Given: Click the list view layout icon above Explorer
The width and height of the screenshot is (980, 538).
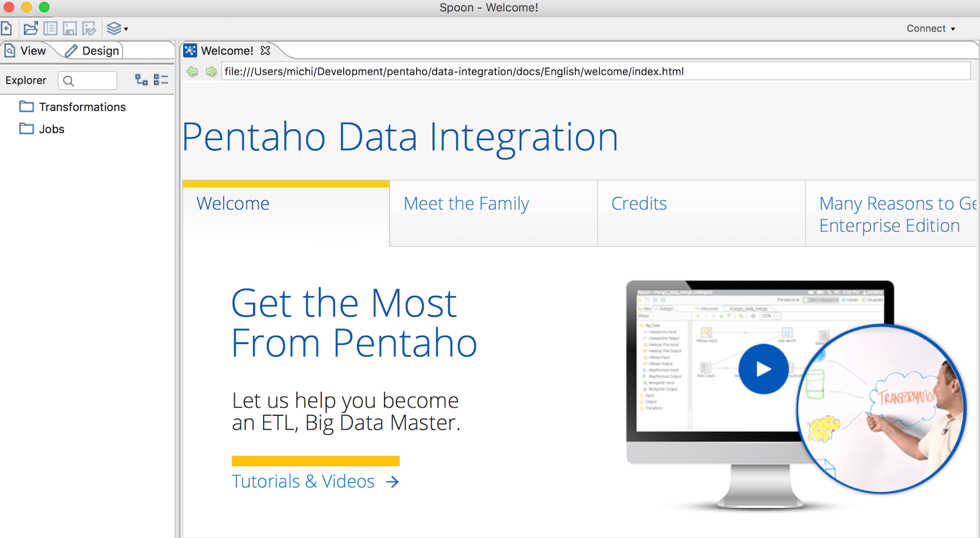Looking at the screenshot, I should pos(161,79).
